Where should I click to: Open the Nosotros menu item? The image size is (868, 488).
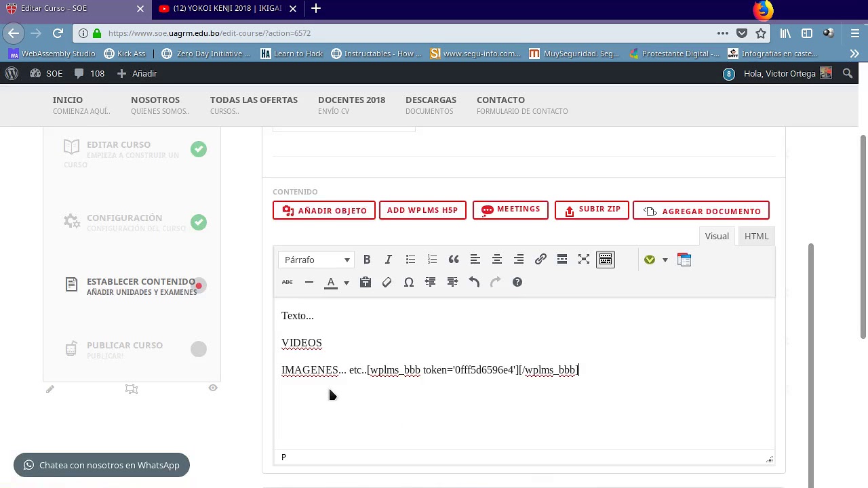point(160,105)
